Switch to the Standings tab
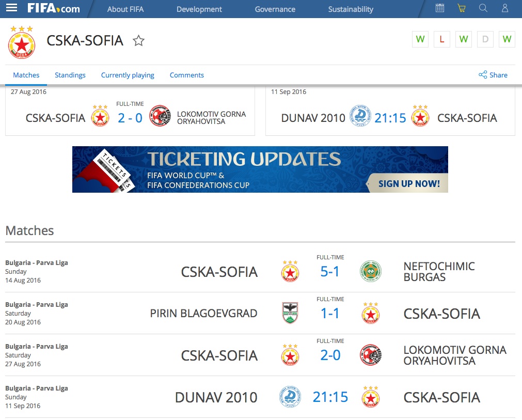The image size is (522, 420). point(70,75)
